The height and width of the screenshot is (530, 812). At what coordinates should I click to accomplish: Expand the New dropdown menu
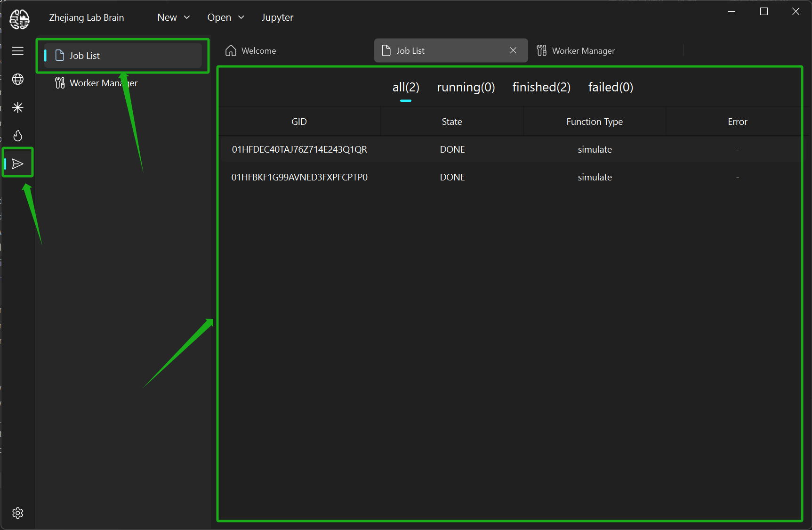174,17
